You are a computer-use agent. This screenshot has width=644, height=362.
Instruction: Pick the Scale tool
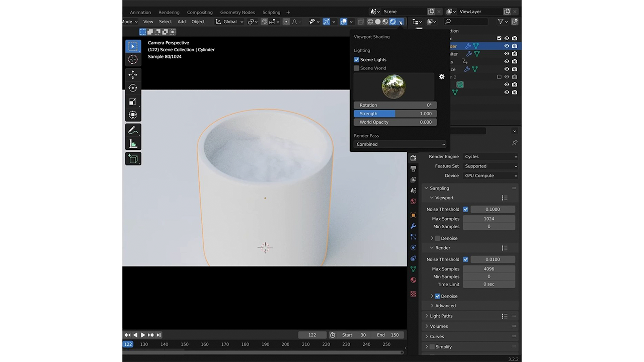(x=133, y=101)
